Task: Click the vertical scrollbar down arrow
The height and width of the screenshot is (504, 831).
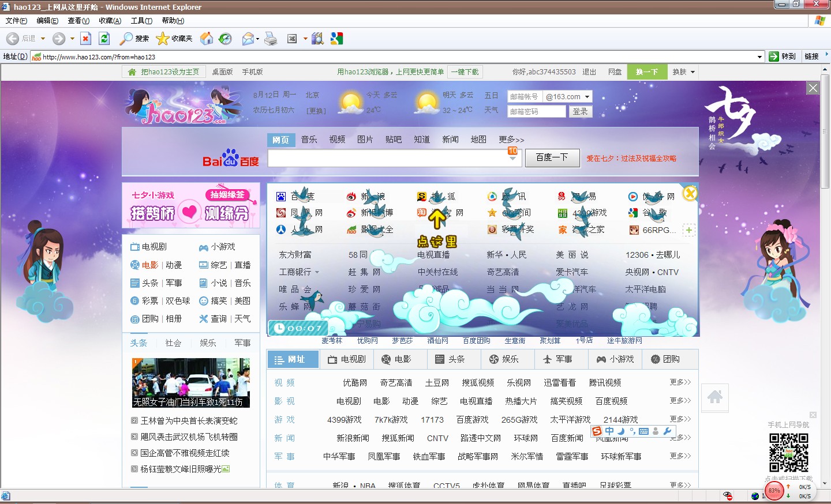Action: pyautogui.click(x=825, y=483)
